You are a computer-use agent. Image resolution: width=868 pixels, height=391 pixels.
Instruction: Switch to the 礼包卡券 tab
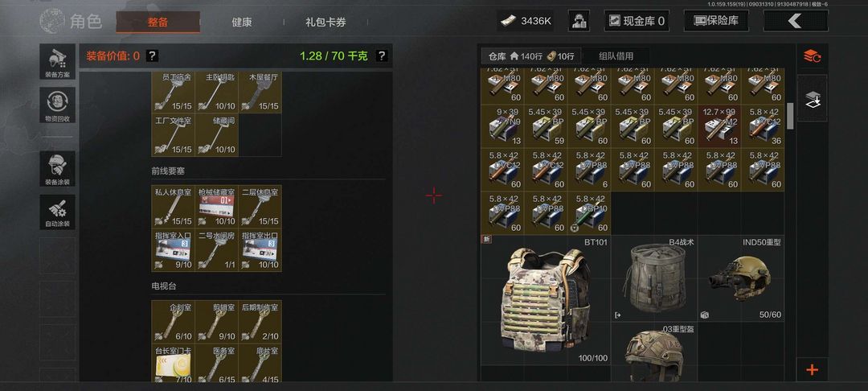[325, 23]
